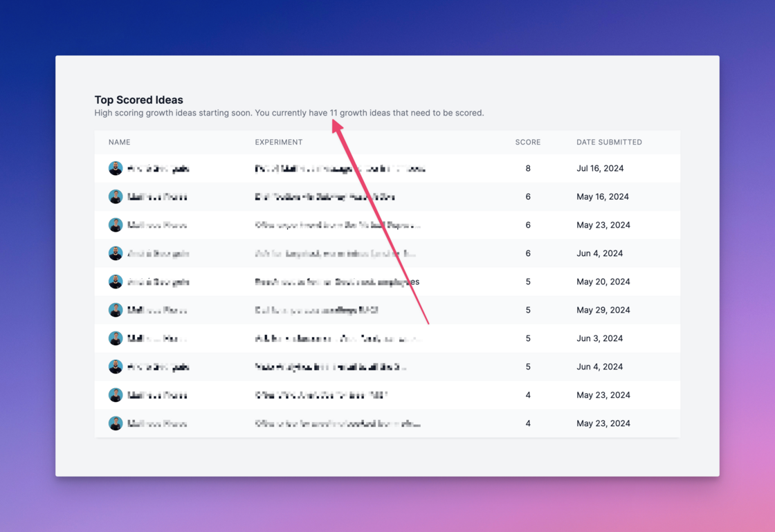This screenshot has height=532, width=775.
Task: Select 'Jun 4, 2024' date beside score 6
Action: tap(599, 253)
